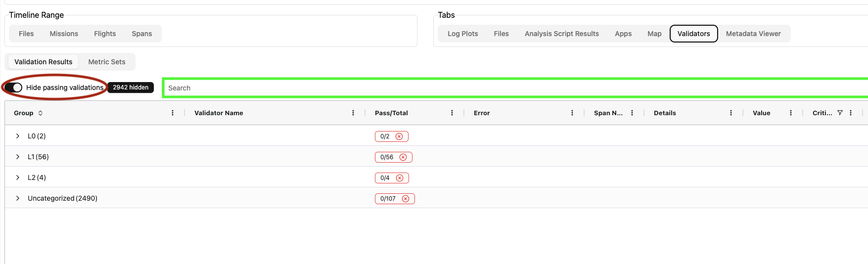This screenshot has height=264, width=868.
Task: Open the Map tab
Action: [654, 34]
